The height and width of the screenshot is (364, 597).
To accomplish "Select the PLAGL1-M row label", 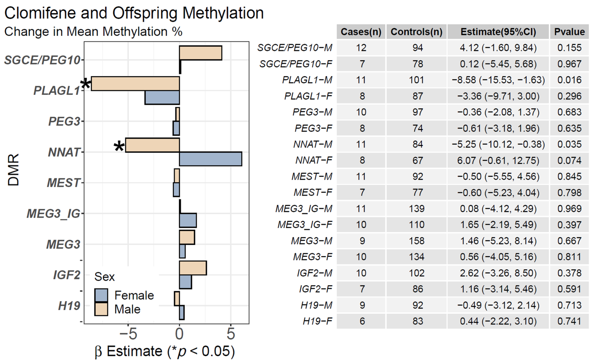I will [307, 80].
